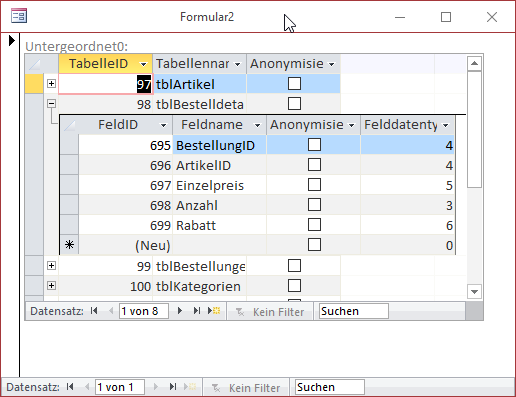Click scrollbar down arrow of subform
This screenshot has width=516, height=397.
pos(474,292)
